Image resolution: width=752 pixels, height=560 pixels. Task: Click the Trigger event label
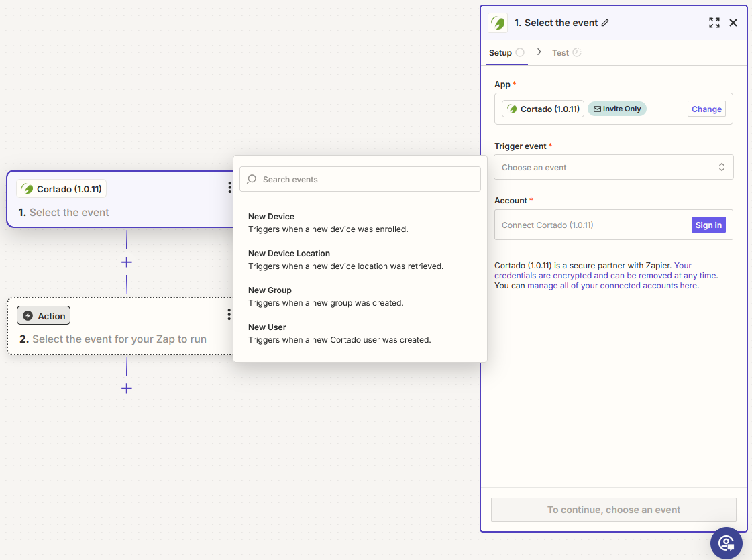(x=521, y=146)
